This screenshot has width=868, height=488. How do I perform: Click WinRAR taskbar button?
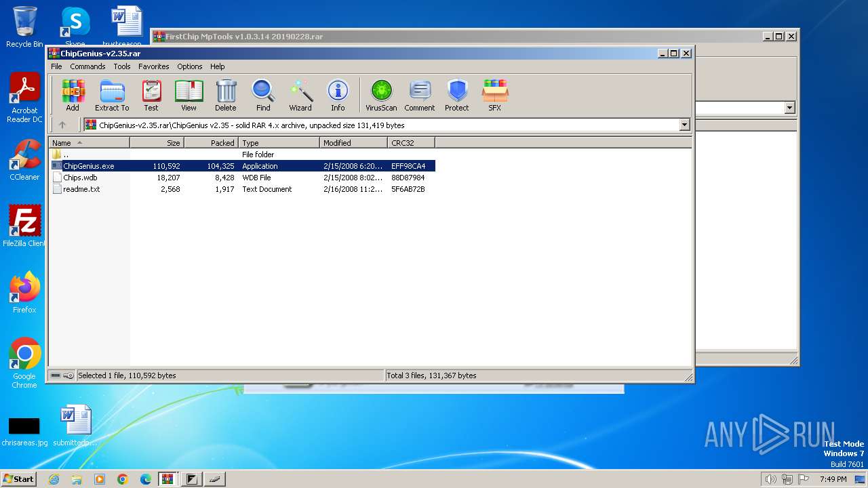[168, 479]
